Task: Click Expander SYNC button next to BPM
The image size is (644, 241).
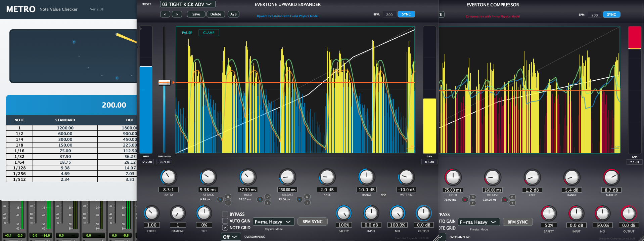Action: (x=406, y=14)
